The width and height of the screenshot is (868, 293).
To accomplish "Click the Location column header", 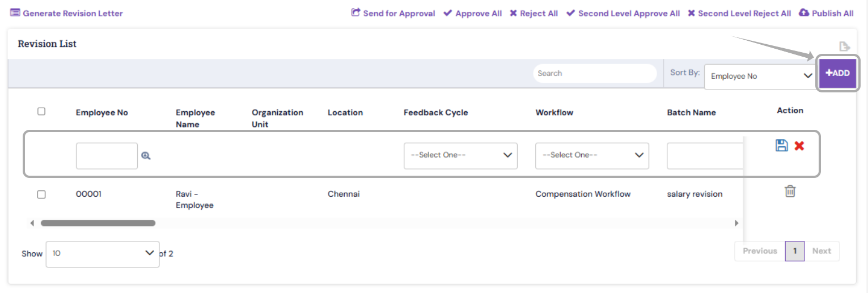I will (345, 112).
